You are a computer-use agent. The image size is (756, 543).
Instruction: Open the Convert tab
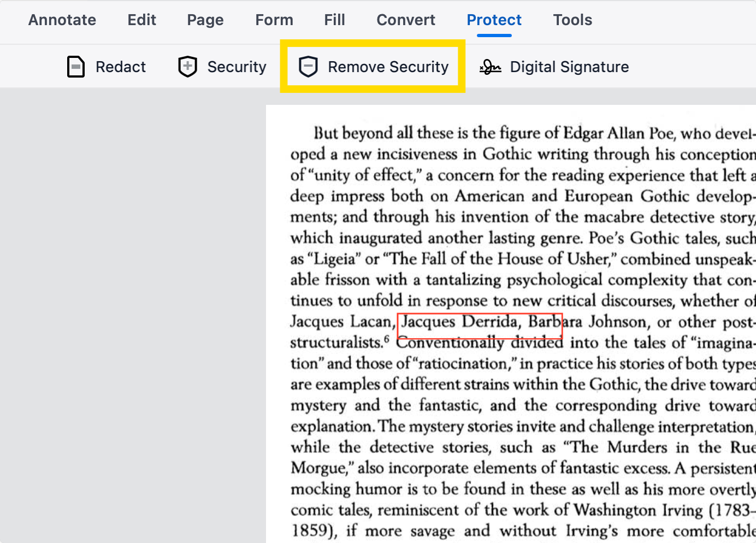[x=406, y=20]
